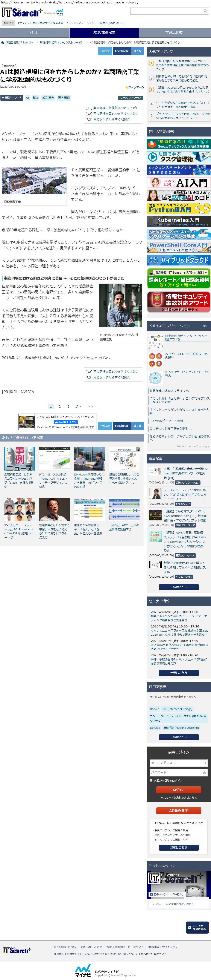Screen dimensions: 211x980
Task: Enable auto-login checkbox 次回から自動でログイン
Action: pos(151,780)
